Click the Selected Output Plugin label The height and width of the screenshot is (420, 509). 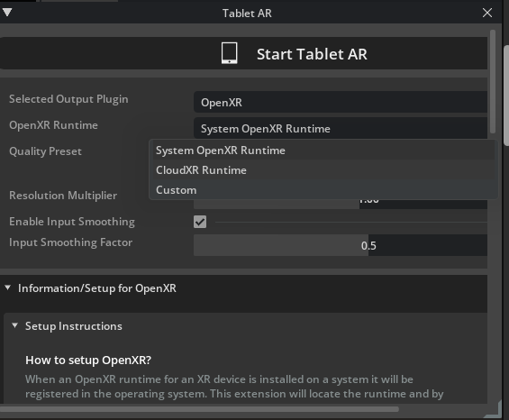[x=68, y=99]
